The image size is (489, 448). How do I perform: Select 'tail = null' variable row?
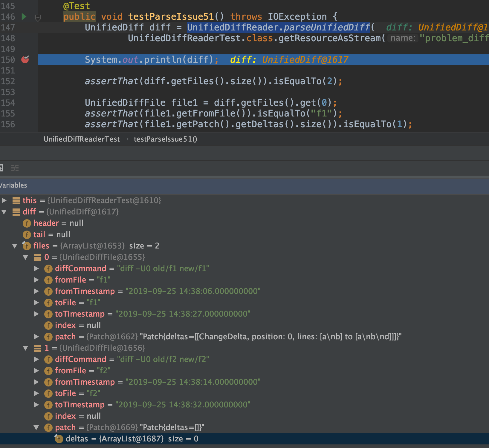244,234
